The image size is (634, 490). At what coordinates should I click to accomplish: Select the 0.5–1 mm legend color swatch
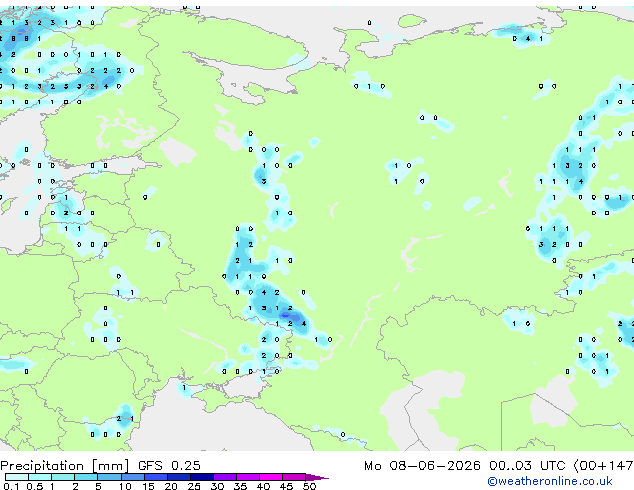pos(40,477)
